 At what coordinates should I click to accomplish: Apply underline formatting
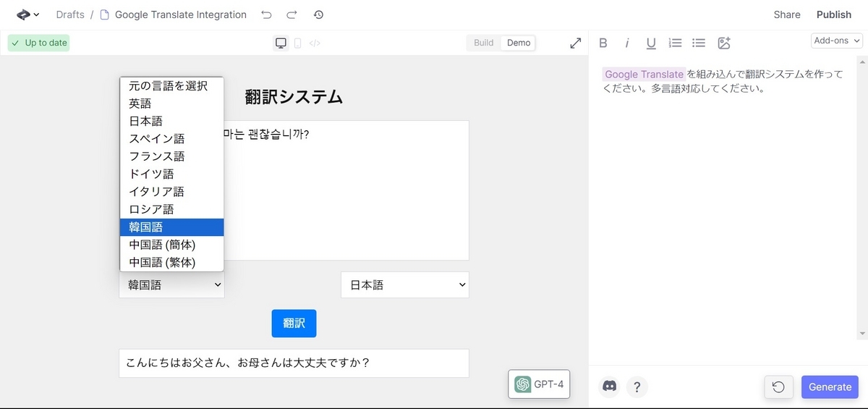click(x=651, y=43)
